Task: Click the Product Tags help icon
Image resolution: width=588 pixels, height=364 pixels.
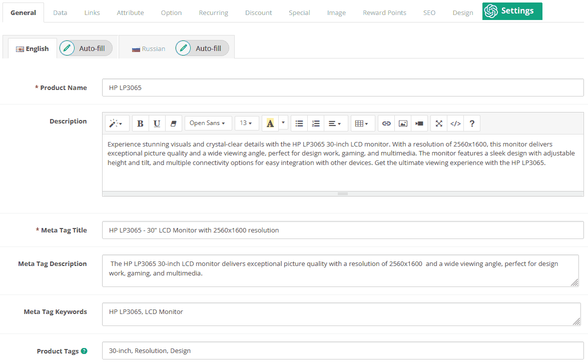Action: [x=84, y=351]
